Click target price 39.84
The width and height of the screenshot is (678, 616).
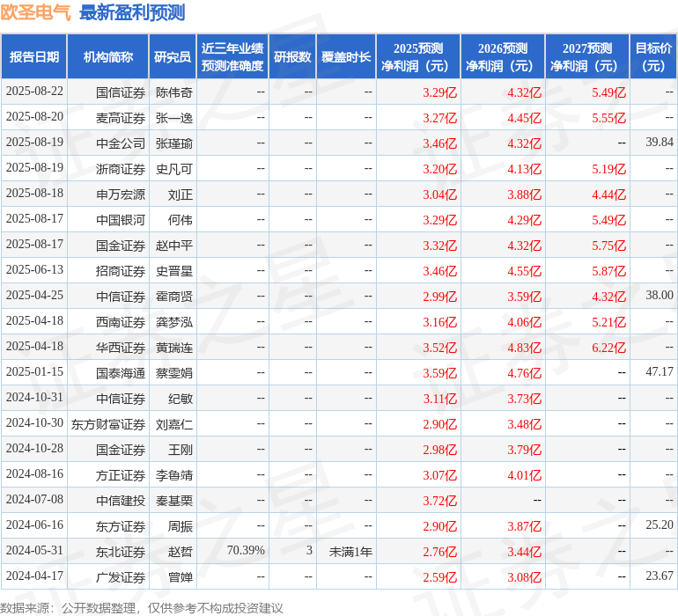coord(660,143)
